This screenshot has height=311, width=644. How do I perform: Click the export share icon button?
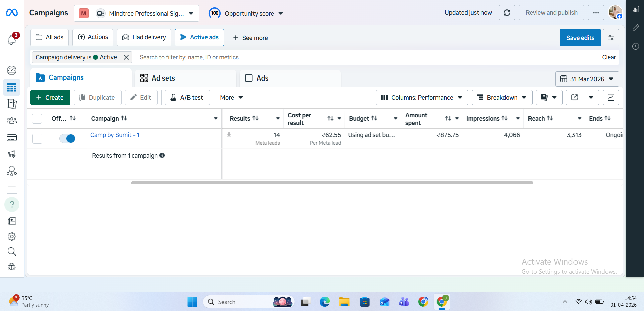click(574, 97)
